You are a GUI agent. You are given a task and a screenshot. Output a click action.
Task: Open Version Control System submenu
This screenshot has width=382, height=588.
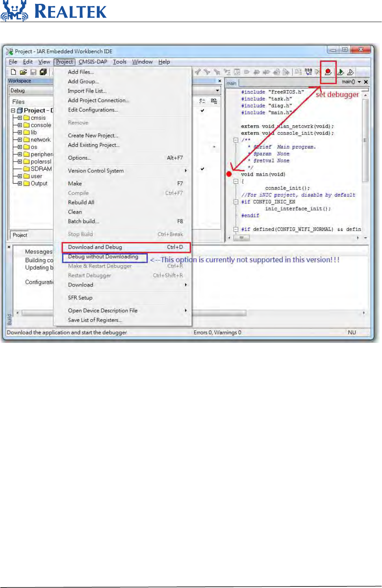point(122,171)
